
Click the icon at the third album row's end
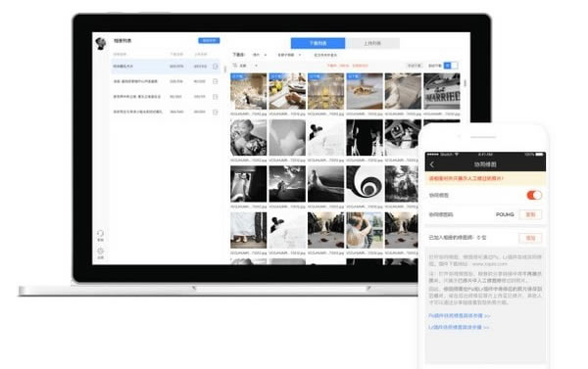[216, 97]
